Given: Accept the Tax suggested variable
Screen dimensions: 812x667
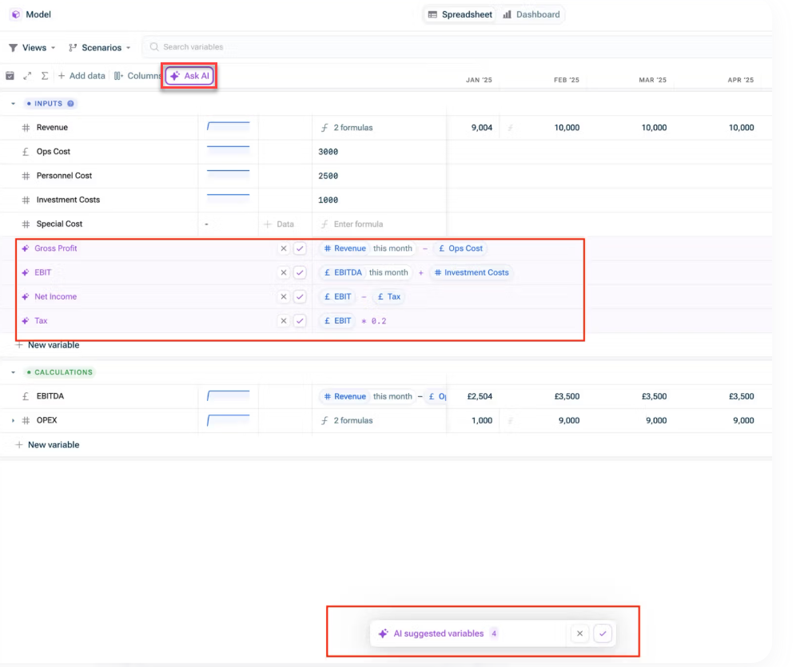Looking at the screenshot, I should (x=299, y=320).
